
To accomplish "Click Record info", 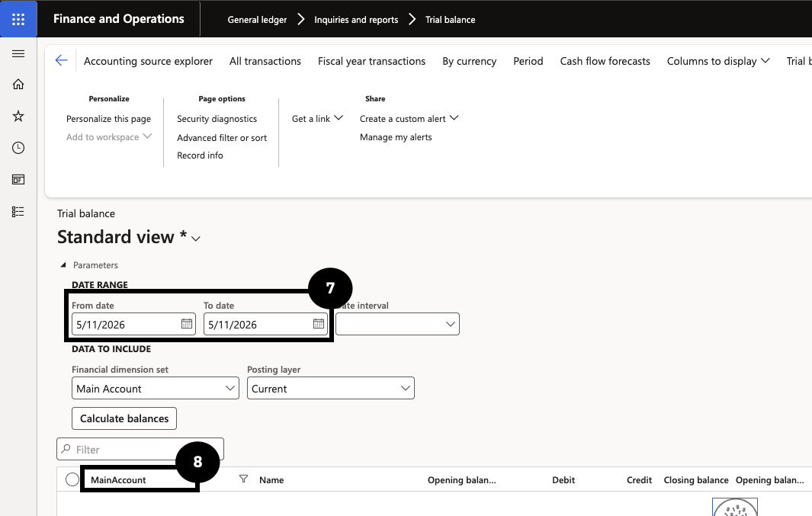I will point(200,155).
